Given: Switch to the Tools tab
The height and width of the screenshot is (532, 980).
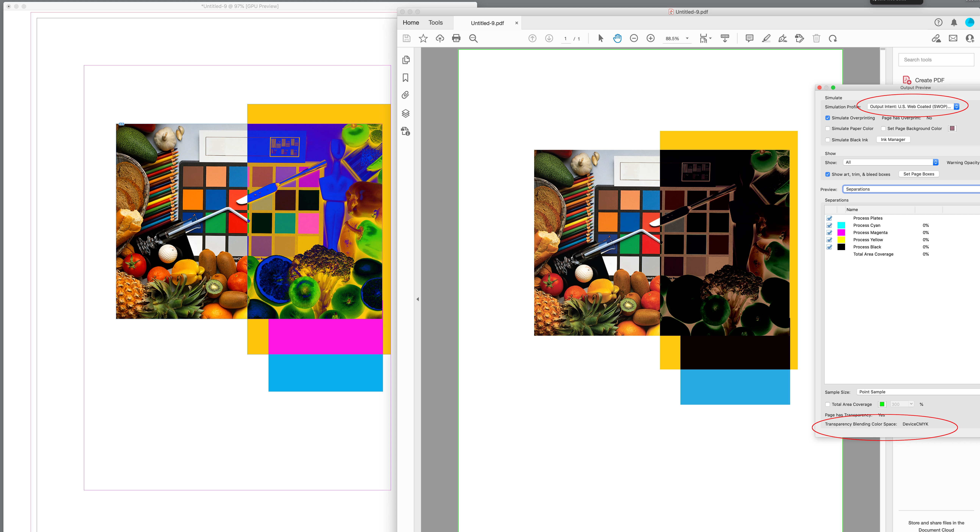Looking at the screenshot, I should pyautogui.click(x=435, y=23).
